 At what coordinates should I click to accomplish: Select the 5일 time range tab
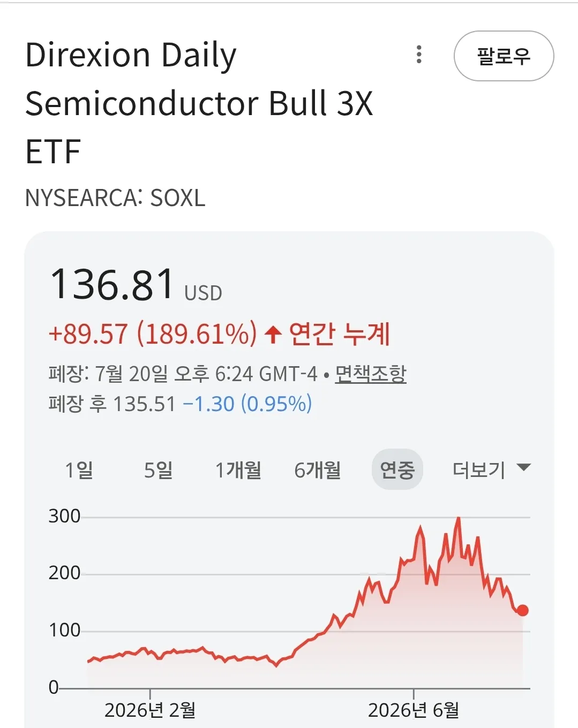[x=159, y=470]
